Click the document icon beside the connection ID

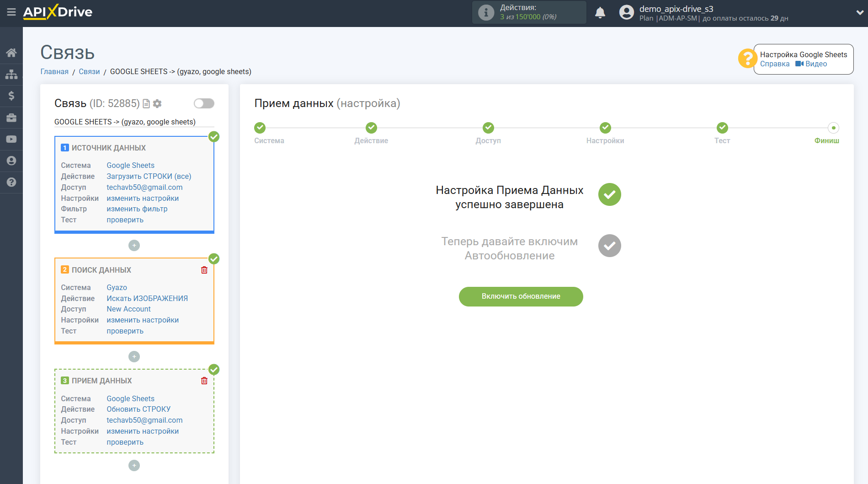(146, 103)
